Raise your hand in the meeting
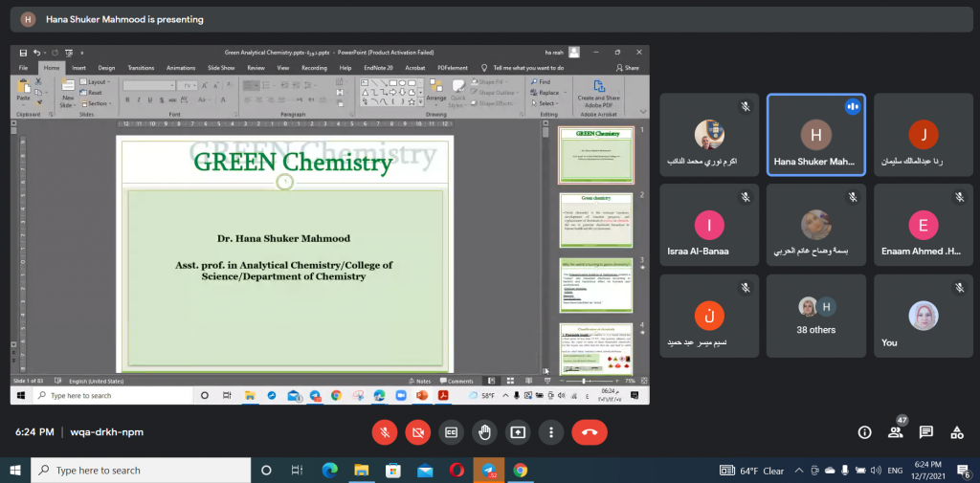The width and height of the screenshot is (980, 483). click(484, 432)
